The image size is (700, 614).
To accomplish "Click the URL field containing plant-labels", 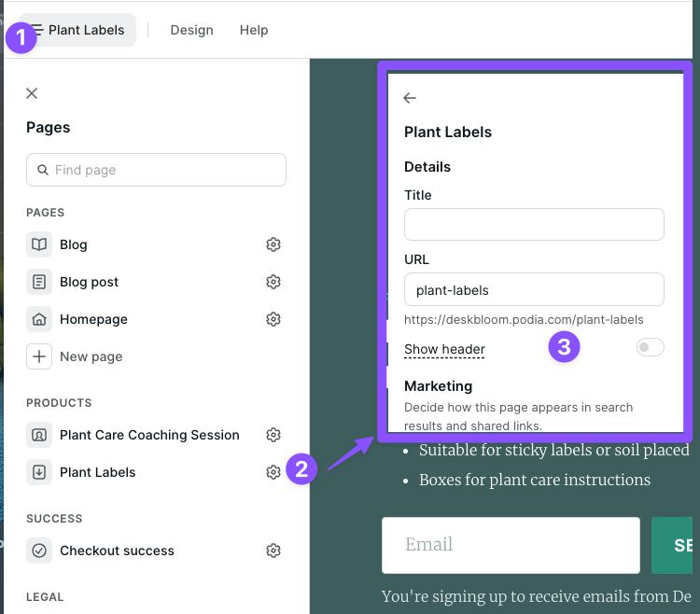I will coord(534,289).
